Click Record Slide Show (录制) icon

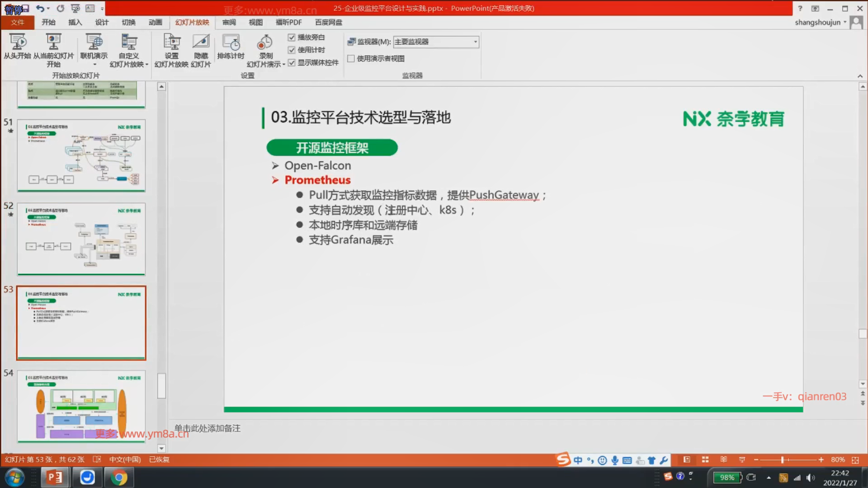pyautogui.click(x=265, y=43)
